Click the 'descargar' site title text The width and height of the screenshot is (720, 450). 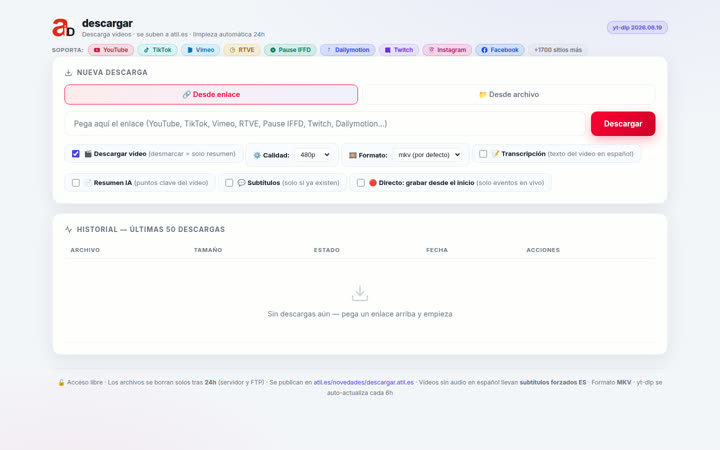(x=107, y=23)
